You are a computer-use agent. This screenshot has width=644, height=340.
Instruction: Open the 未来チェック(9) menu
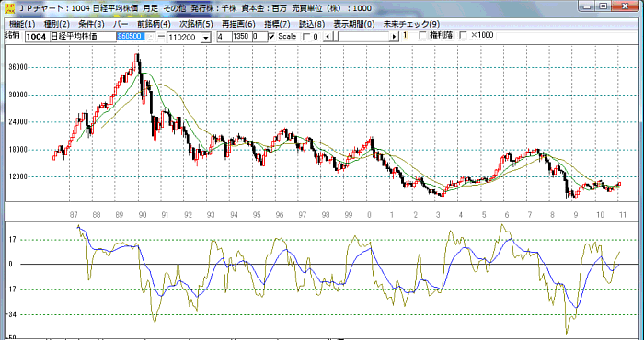(411, 24)
